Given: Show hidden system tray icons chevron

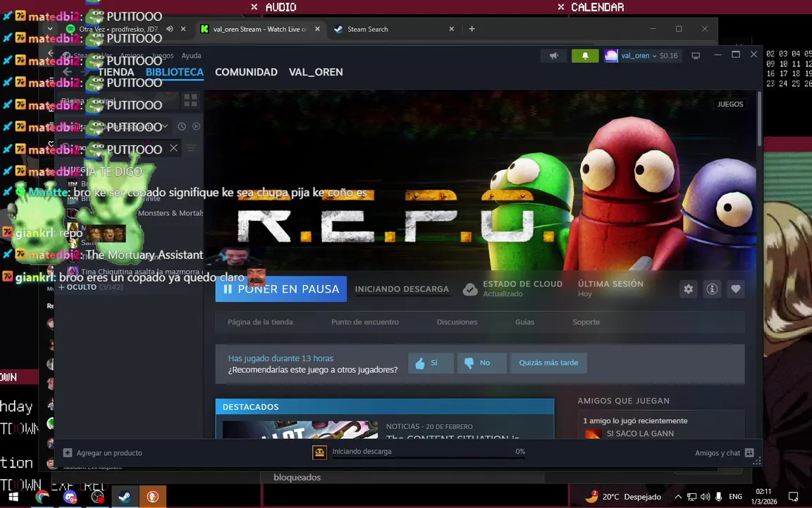Looking at the screenshot, I should [x=678, y=497].
